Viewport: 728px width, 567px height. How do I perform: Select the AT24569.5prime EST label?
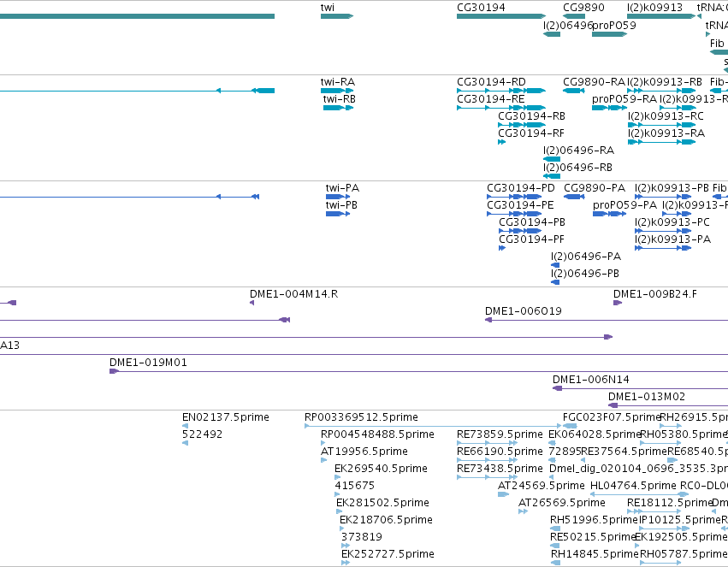coord(542,486)
